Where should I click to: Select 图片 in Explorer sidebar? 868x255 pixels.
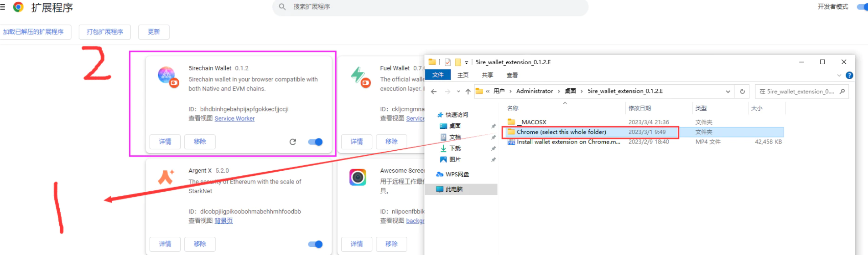(x=455, y=159)
